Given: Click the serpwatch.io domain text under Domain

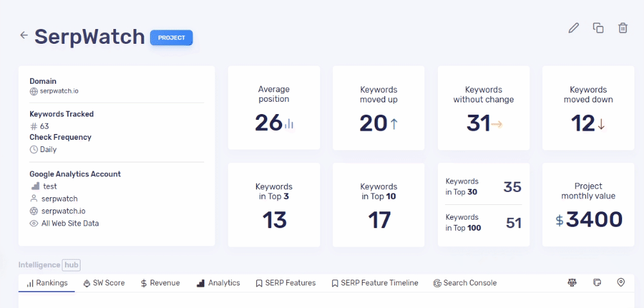Looking at the screenshot, I should pyautogui.click(x=59, y=91).
